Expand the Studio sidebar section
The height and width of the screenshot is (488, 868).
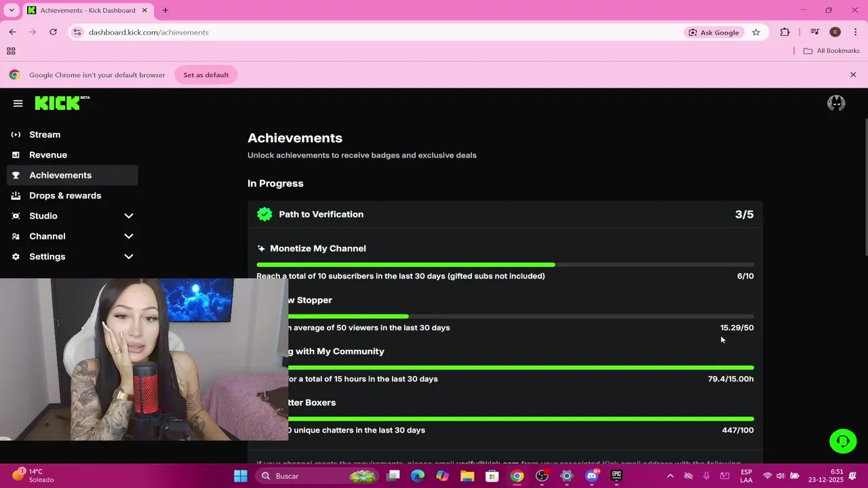point(129,216)
